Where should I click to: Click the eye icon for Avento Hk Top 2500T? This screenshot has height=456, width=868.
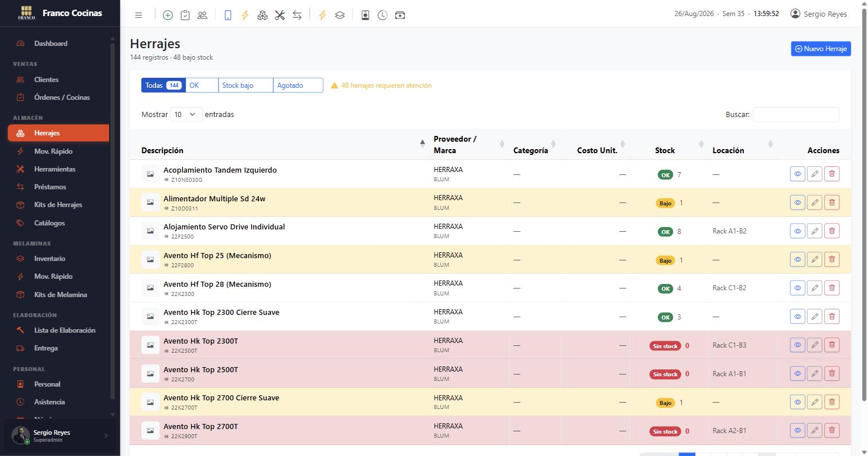click(x=797, y=373)
